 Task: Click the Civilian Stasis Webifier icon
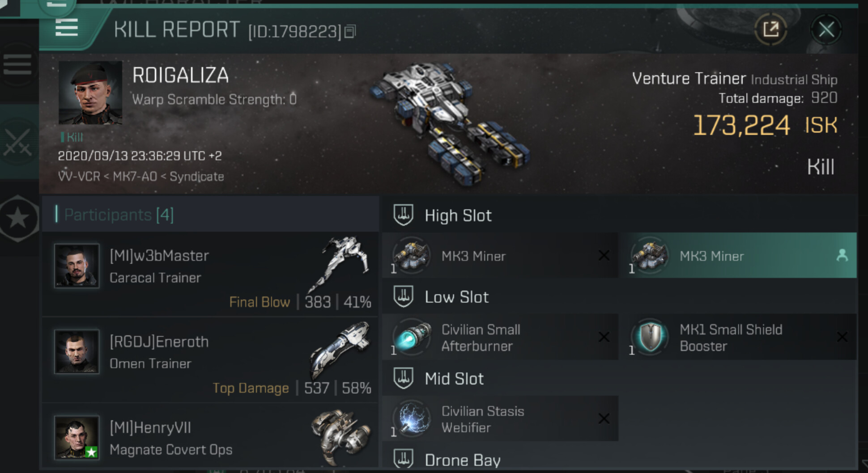[x=412, y=419]
